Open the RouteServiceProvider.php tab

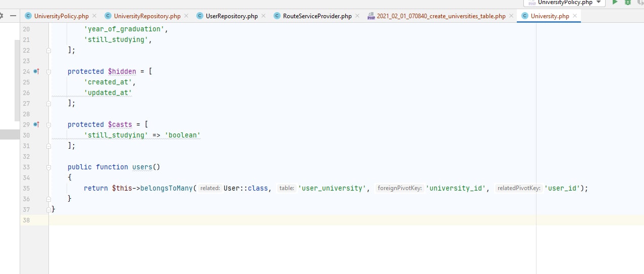(x=317, y=16)
